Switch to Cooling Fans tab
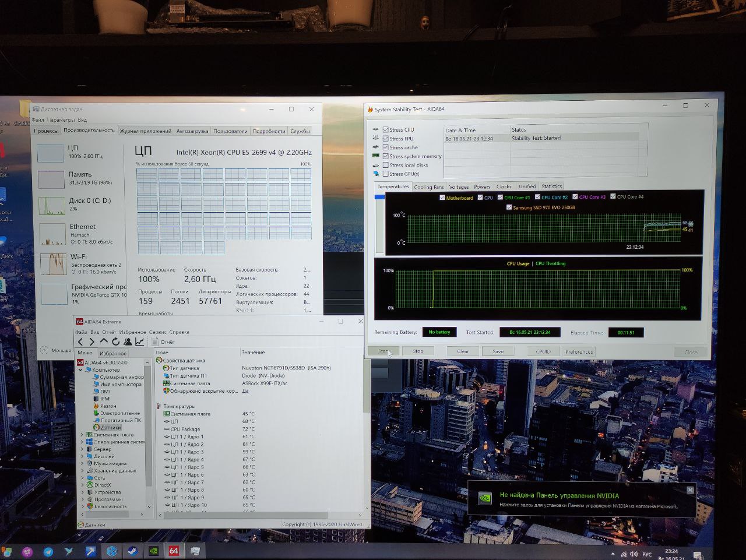 (x=429, y=187)
